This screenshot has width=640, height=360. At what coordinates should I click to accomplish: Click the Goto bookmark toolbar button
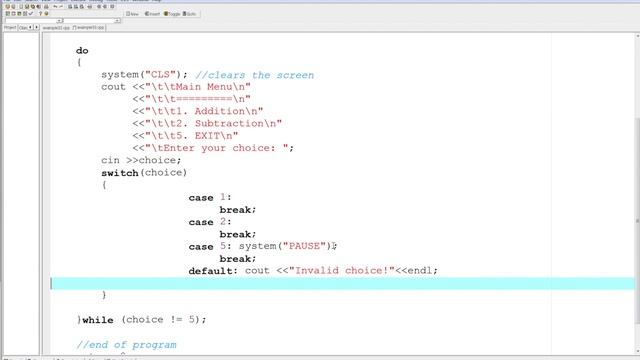coord(189,14)
